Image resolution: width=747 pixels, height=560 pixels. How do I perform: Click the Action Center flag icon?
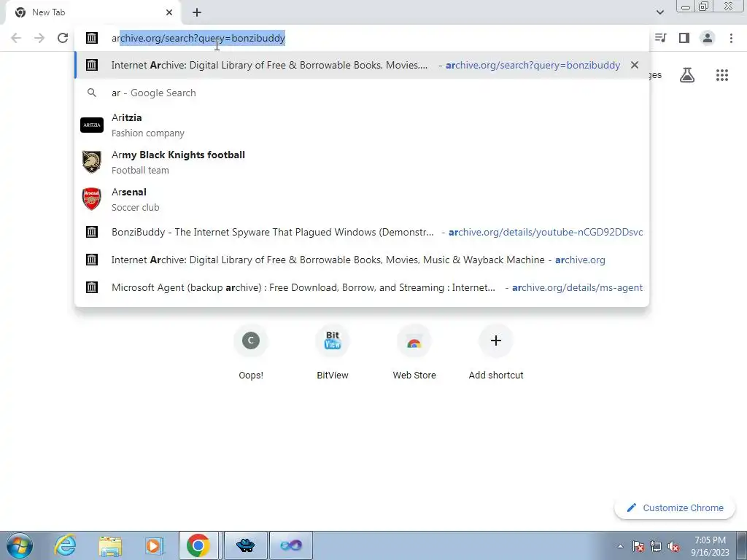(639, 546)
